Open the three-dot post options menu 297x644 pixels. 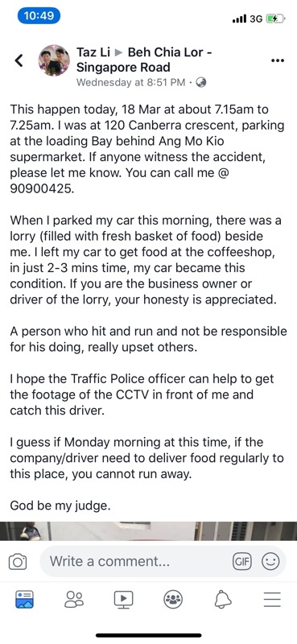coord(278,60)
